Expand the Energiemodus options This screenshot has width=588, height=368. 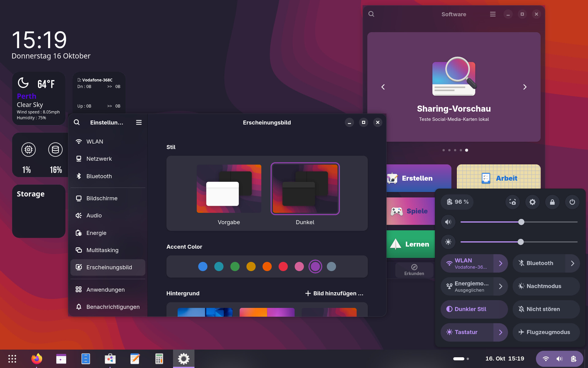click(501, 286)
